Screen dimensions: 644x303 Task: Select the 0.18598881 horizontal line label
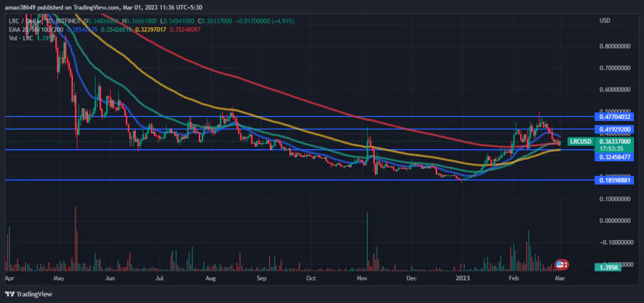(x=614, y=180)
